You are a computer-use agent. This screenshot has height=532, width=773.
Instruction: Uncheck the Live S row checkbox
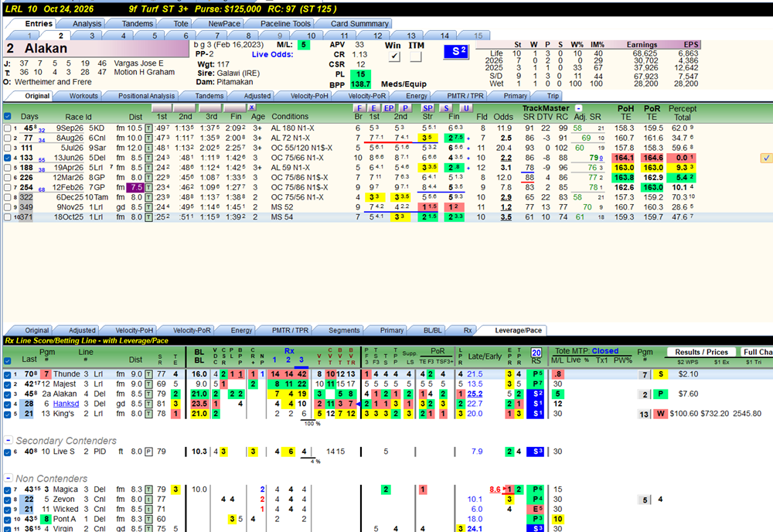pos(8,452)
